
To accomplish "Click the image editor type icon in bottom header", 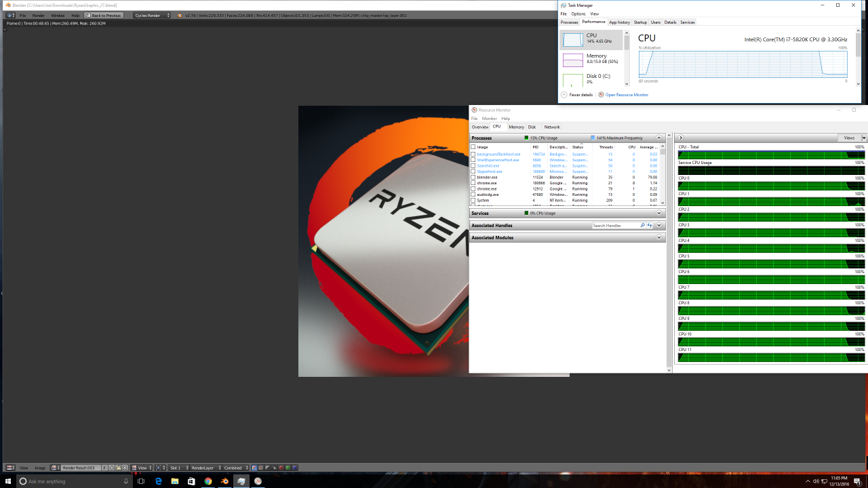I will pos(10,468).
